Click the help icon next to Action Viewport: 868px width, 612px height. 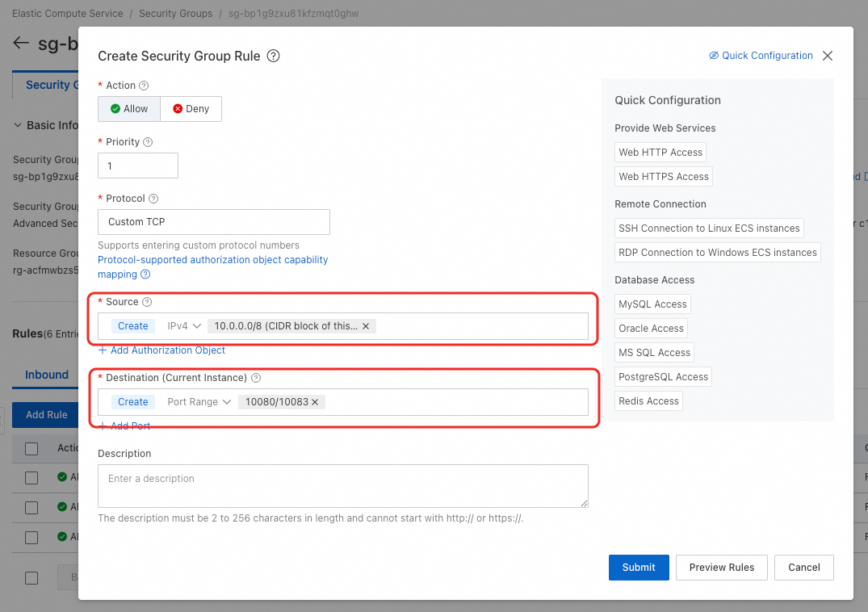click(144, 86)
